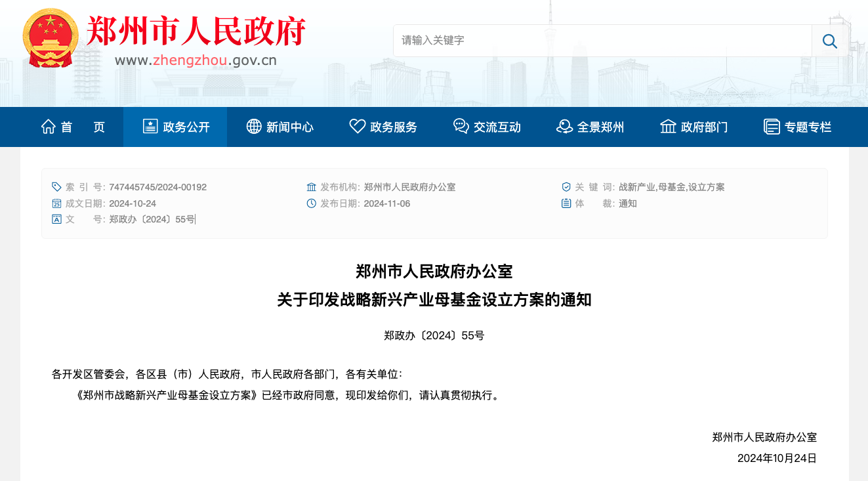
Task: Go to the 政务服务 navigation tab
Action: pos(394,127)
